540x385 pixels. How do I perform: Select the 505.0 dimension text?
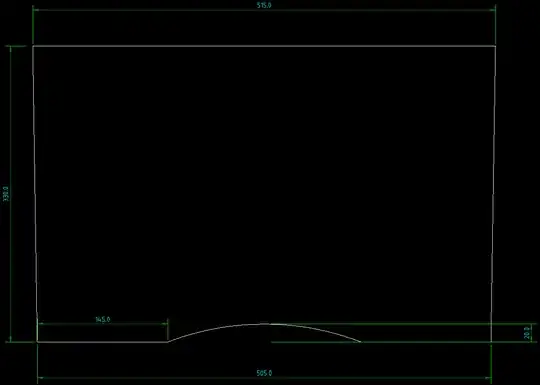click(x=264, y=373)
